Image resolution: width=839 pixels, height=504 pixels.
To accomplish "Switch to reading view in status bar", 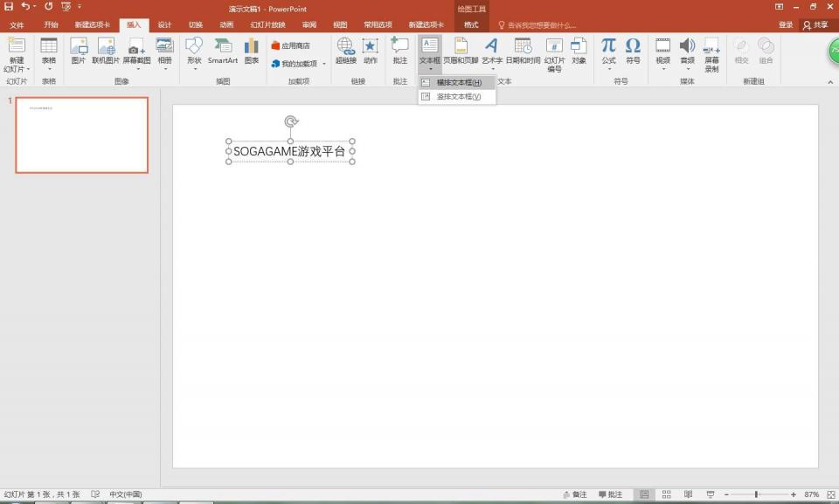I will pyautogui.click(x=688, y=494).
